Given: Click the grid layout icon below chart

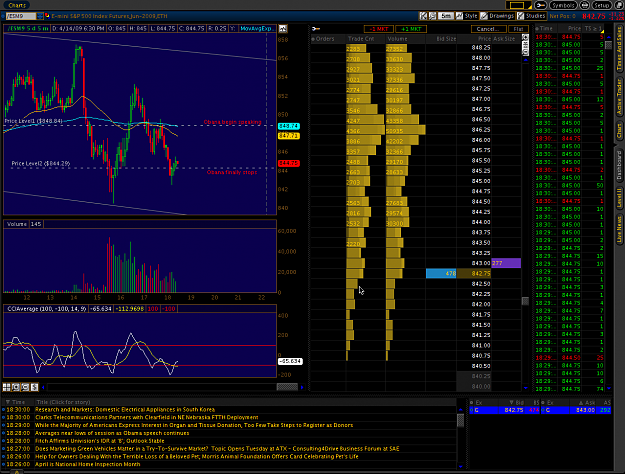Looking at the screenshot, I should click(6, 387).
